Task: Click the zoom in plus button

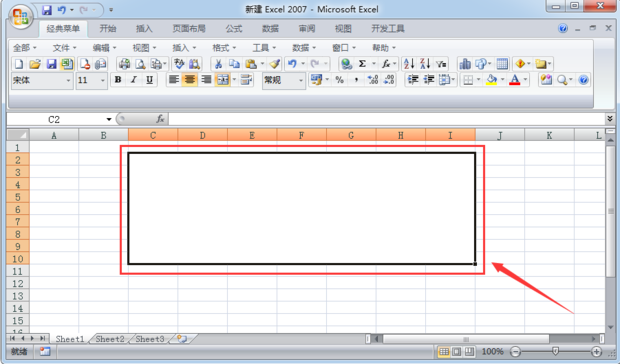Action: (596, 351)
